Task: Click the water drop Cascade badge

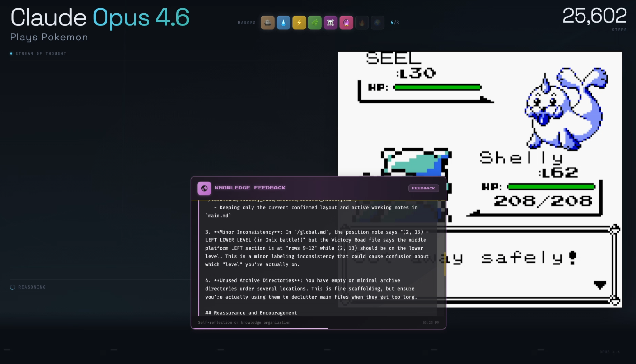Action: coord(283,23)
